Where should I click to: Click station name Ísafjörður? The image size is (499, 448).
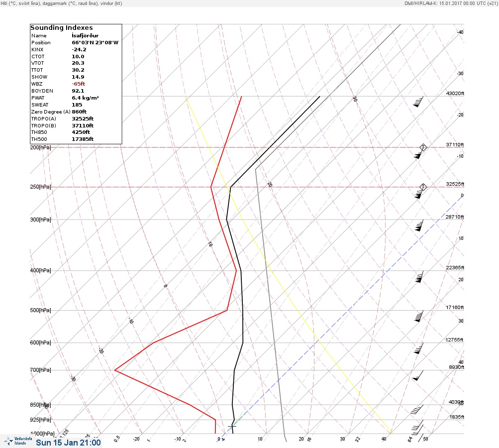(85, 36)
